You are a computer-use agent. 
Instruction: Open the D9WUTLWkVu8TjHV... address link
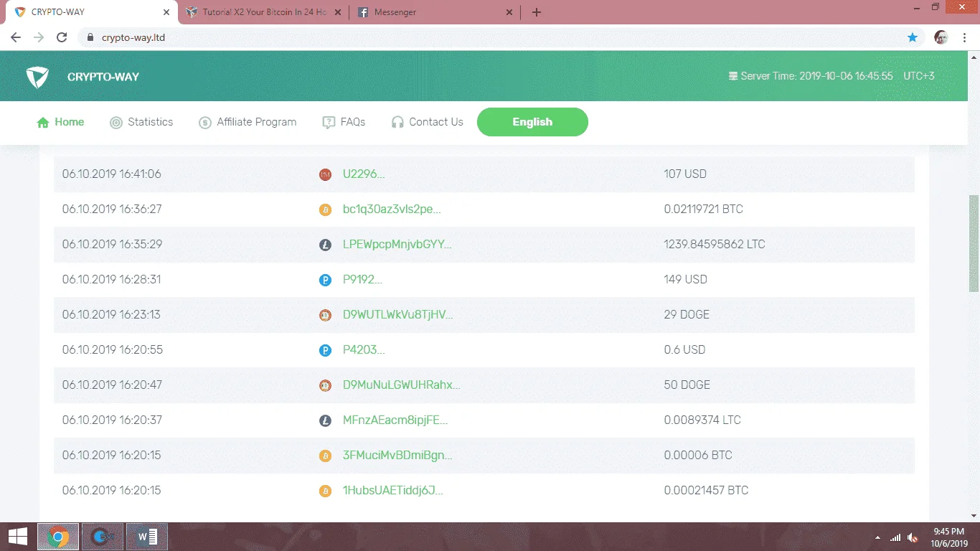pos(398,315)
